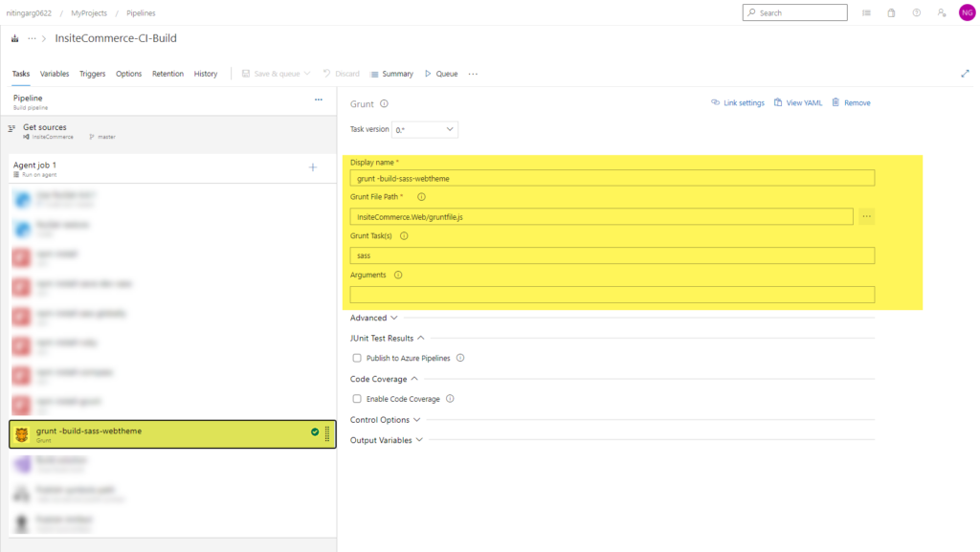
Task: Click the pipelines icon before breadcrumb ellipsis
Action: point(15,38)
